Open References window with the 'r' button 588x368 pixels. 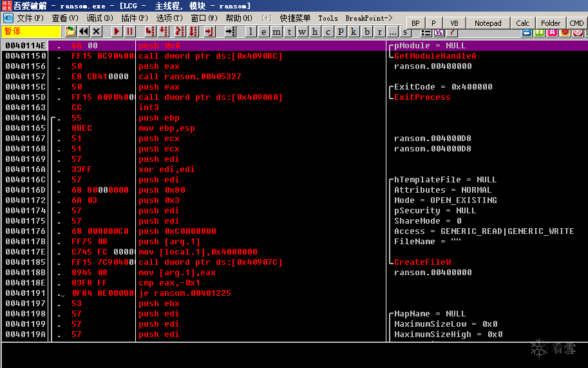[379, 32]
